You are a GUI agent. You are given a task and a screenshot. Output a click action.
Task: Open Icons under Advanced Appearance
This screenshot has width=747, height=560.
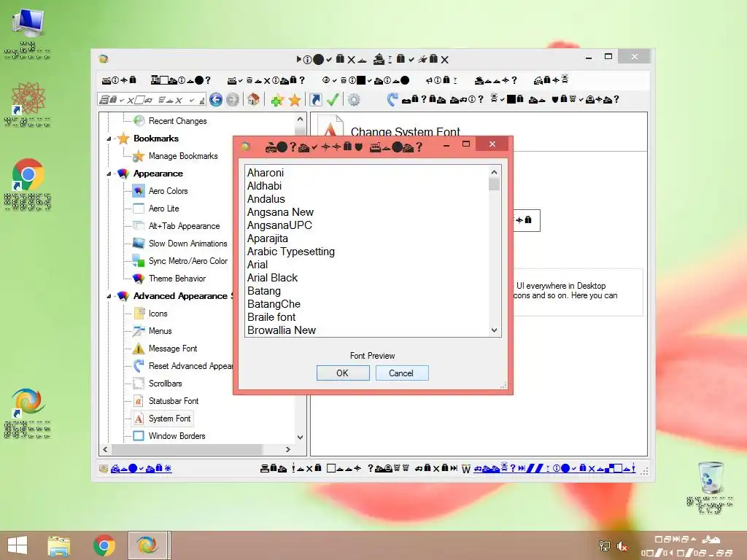point(158,314)
